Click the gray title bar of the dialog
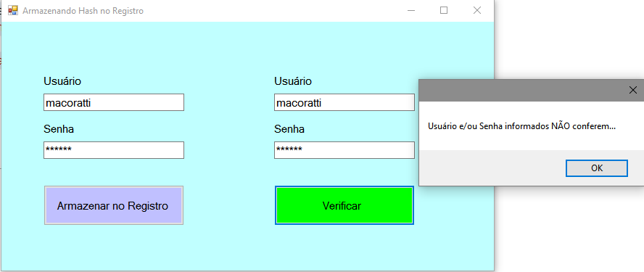Image resolution: width=644 pixels, height=272 pixels. tap(521, 91)
